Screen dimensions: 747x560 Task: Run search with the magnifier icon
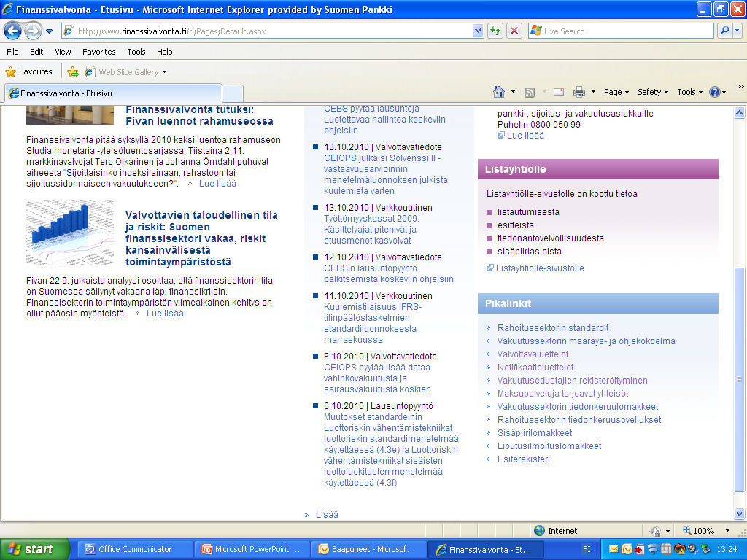[x=724, y=31]
